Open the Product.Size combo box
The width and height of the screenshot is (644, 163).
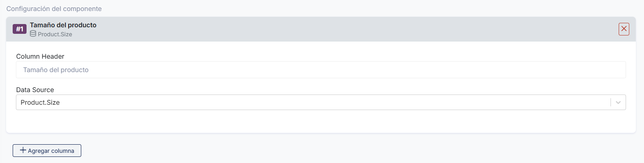tap(310, 103)
